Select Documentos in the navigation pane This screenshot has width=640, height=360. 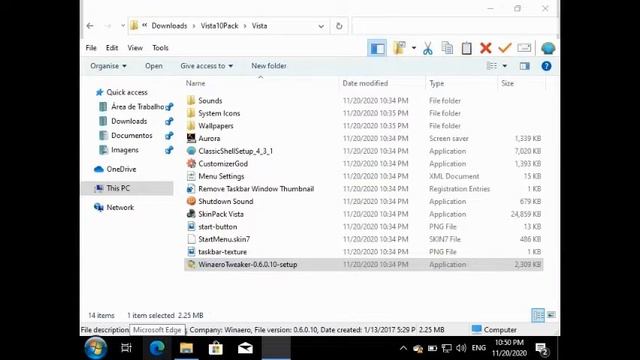131,136
